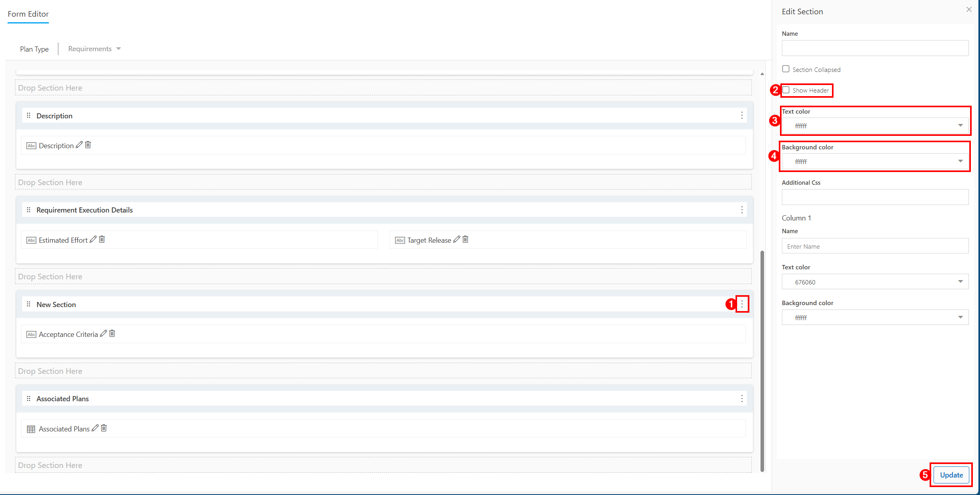Edit the Target Release field
This screenshot has width=980, height=495.
(456, 239)
